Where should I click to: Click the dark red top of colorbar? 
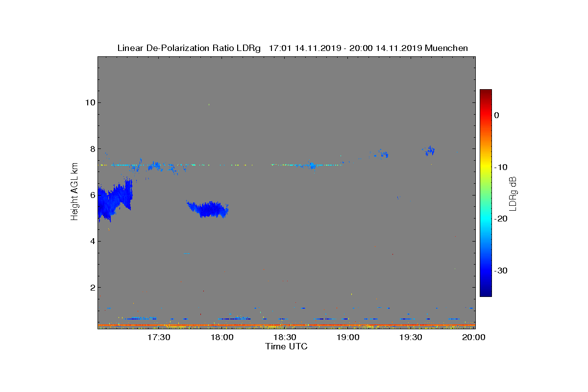[x=486, y=92]
